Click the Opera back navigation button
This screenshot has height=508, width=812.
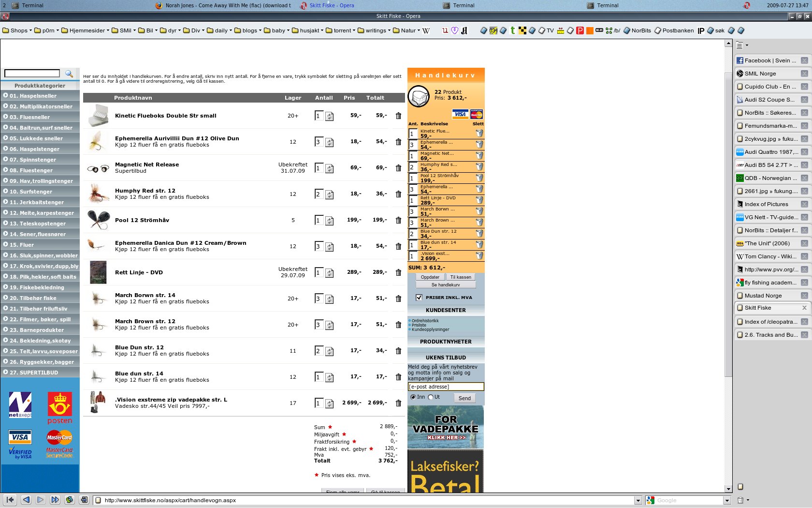tap(26, 500)
